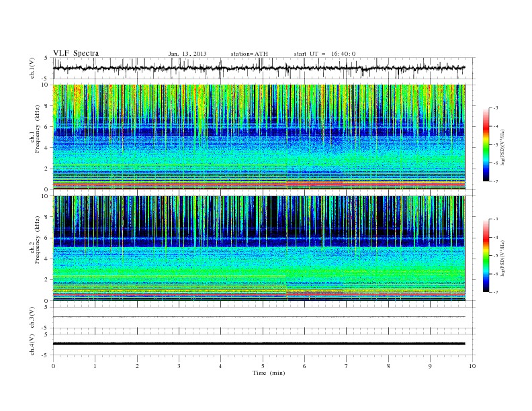Click the ch.1 waveform trace panel

coord(264,68)
